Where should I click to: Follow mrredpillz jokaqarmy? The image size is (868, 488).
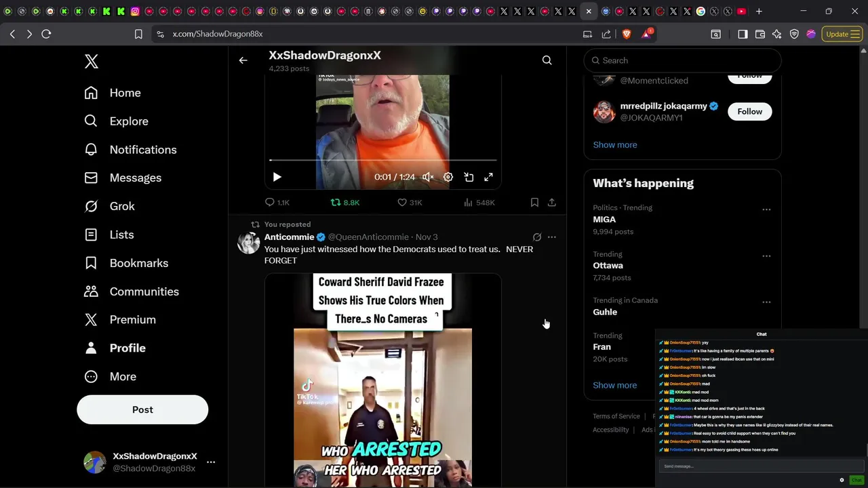pyautogui.click(x=749, y=111)
